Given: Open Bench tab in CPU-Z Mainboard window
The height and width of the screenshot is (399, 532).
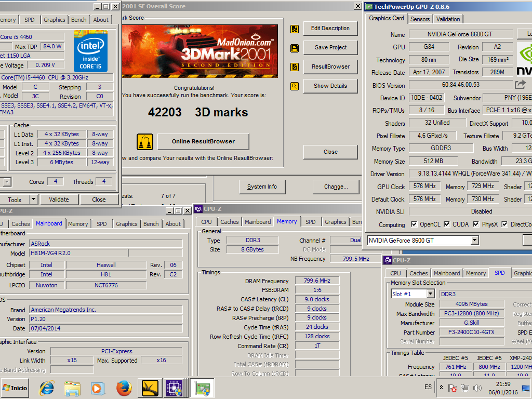Looking at the screenshot, I should [x=151, y=223].
